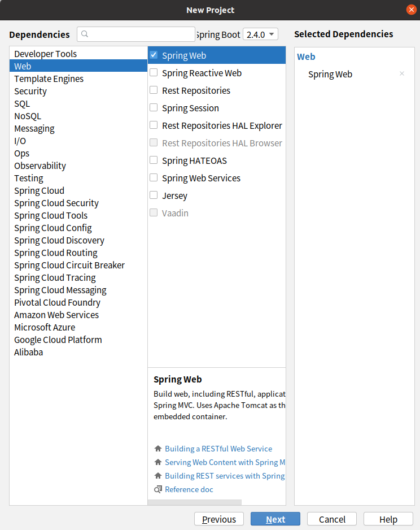Check the Rest Repositories checkbox
This screenshot has height=530, width=420.
[154, 90]
